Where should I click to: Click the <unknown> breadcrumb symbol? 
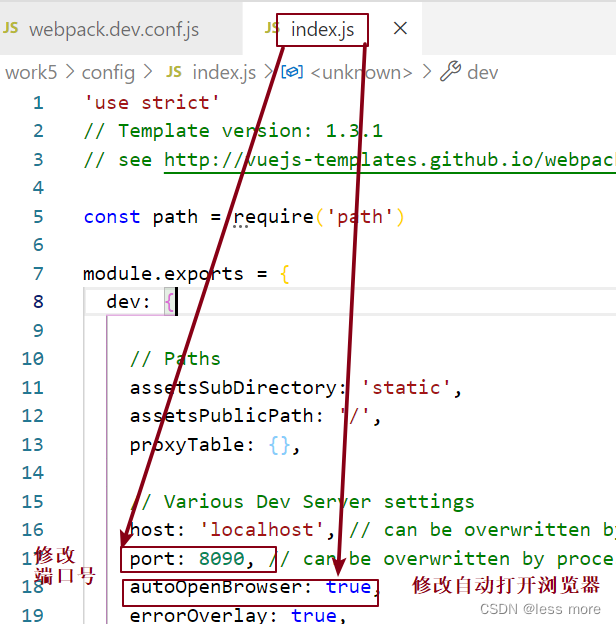[361, 72]
